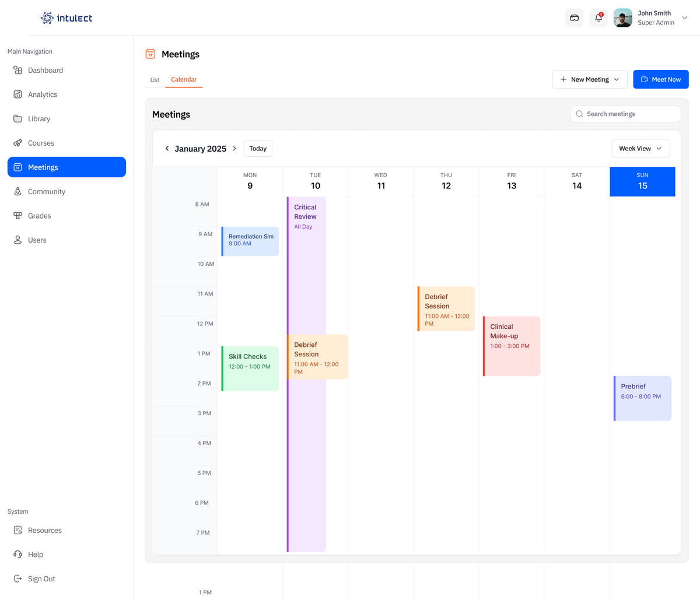Open the Remediation Sim 9:00 AM event
This screenshot has width=700, height=600.
[x=250, y=241]
